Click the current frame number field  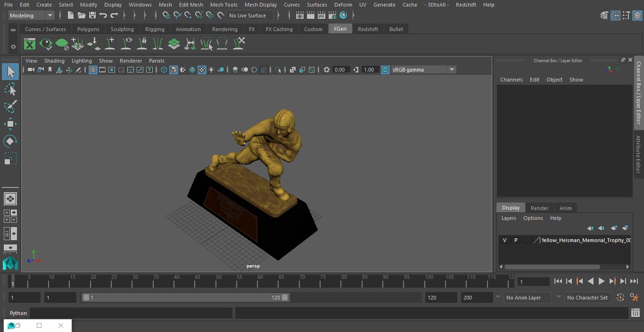pyautogui.click(x=534, y=282)
